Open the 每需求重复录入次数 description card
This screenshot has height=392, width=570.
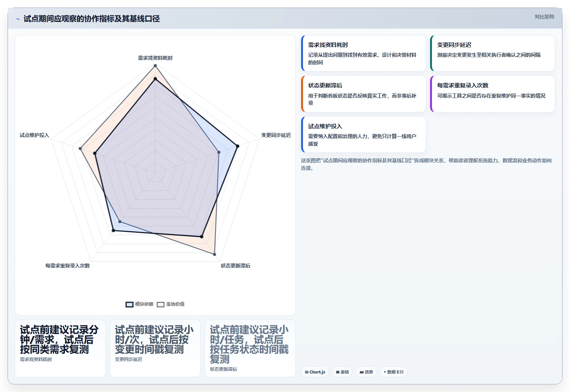coord(492,94)
